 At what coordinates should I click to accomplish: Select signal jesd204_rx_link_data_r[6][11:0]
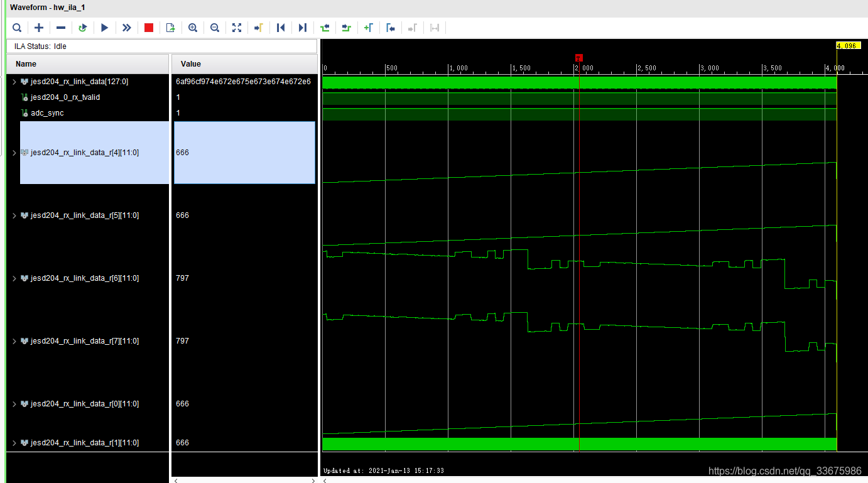[85, 278]
